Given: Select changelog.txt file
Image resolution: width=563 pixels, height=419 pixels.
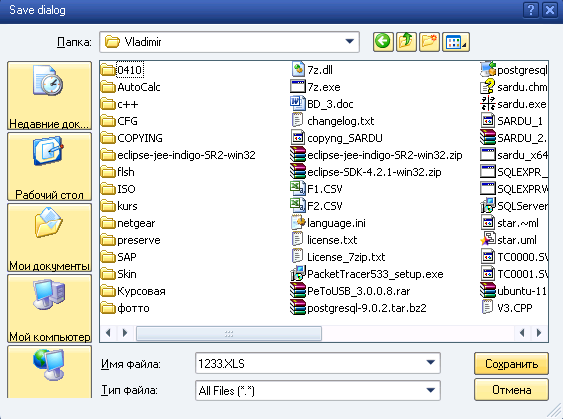Looking at the screenshot, I should point(332,121).
